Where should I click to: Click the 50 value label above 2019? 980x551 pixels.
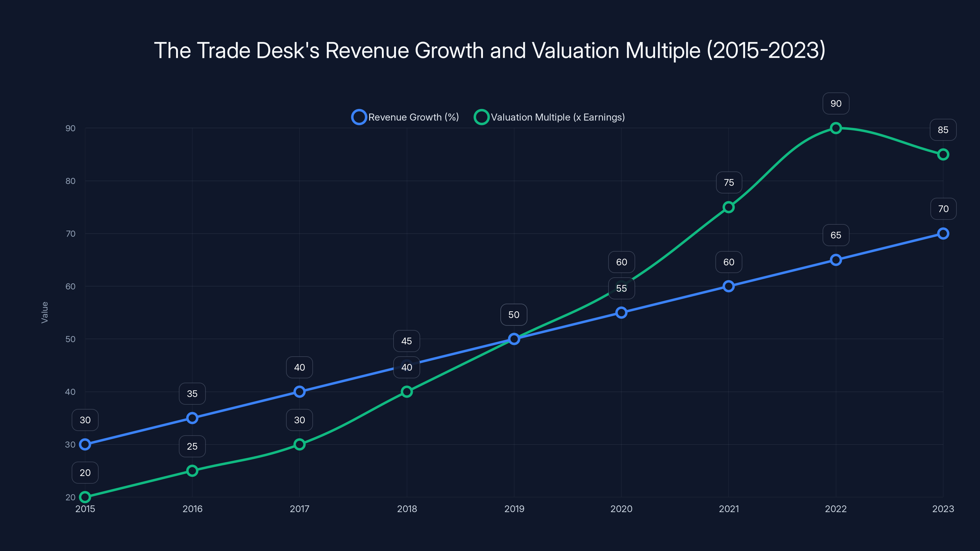[514, 314]
